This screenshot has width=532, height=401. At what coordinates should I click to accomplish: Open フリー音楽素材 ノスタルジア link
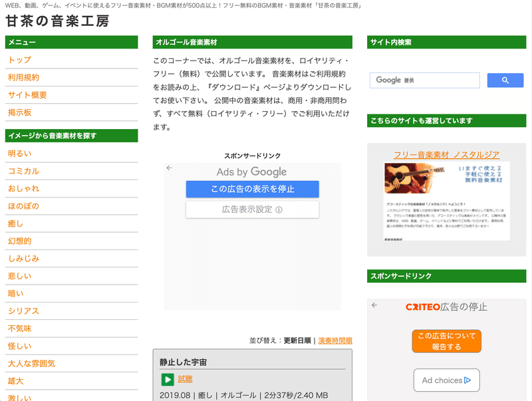click(x=446, y=155)
